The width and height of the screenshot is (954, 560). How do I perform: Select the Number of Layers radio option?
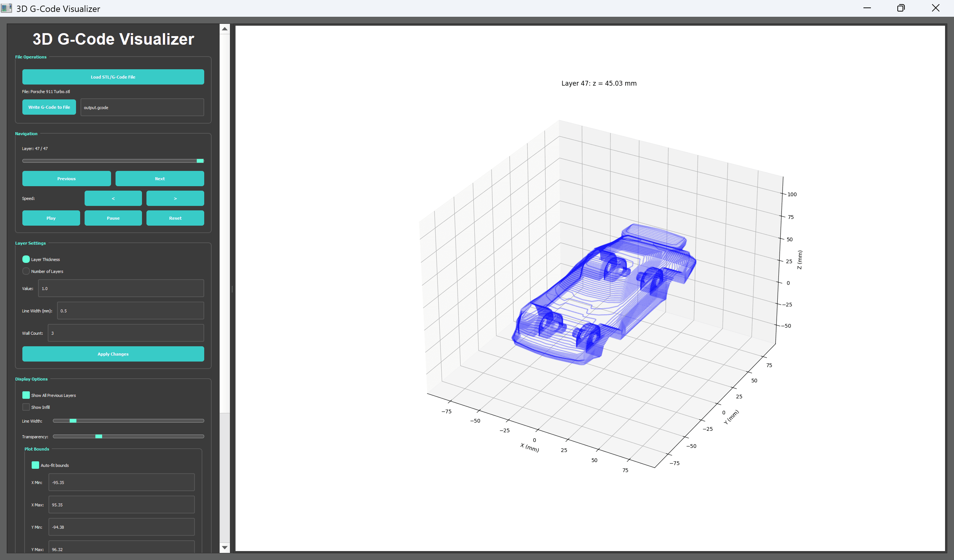coord(26,271)
